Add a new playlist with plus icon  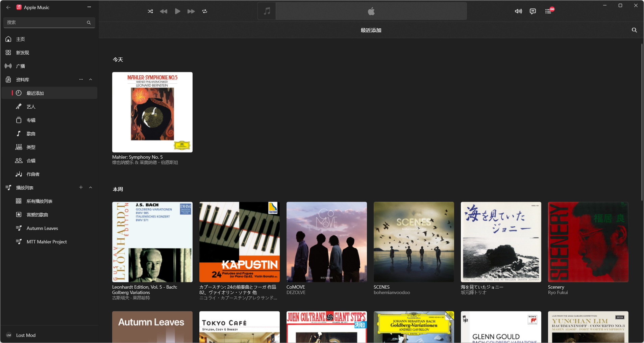pos(81,187)
